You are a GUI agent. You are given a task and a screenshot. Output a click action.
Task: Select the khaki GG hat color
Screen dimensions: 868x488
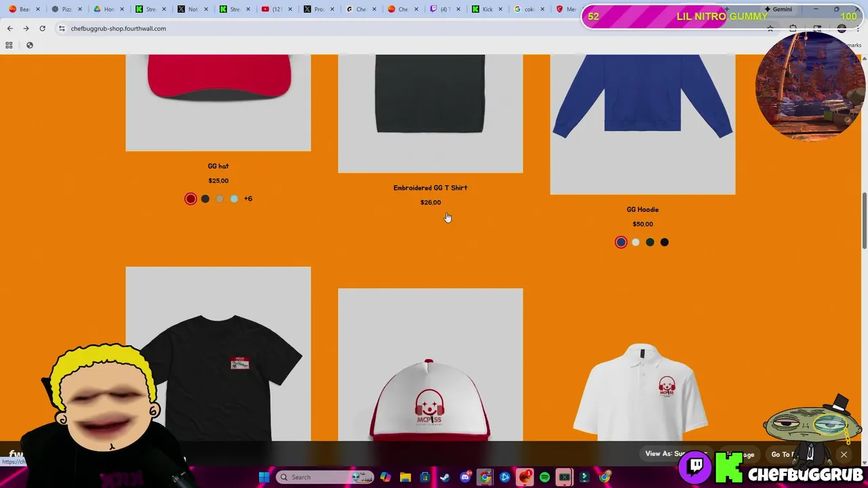pyautogui.click(x=220, y=199)
